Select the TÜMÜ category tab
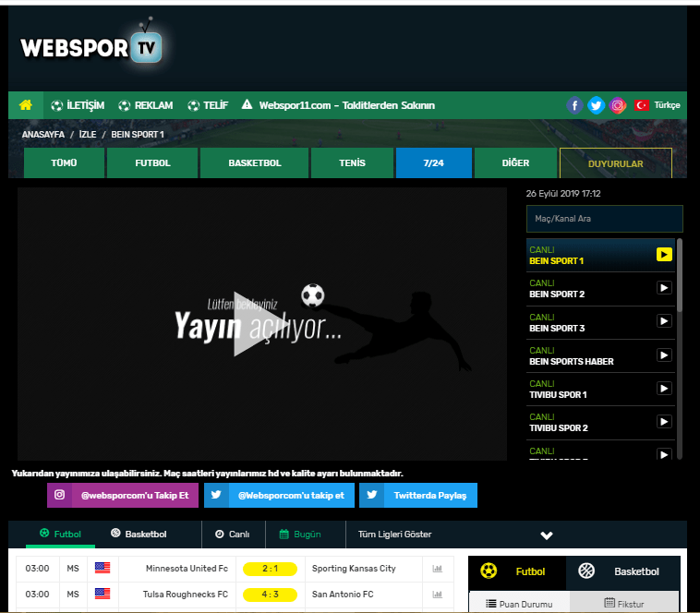 [64, 162]
